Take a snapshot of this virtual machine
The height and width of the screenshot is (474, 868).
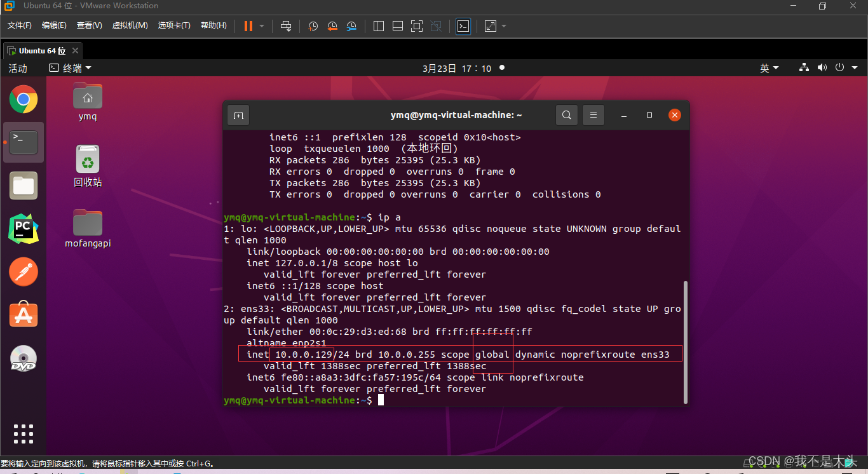pos(313,26)
